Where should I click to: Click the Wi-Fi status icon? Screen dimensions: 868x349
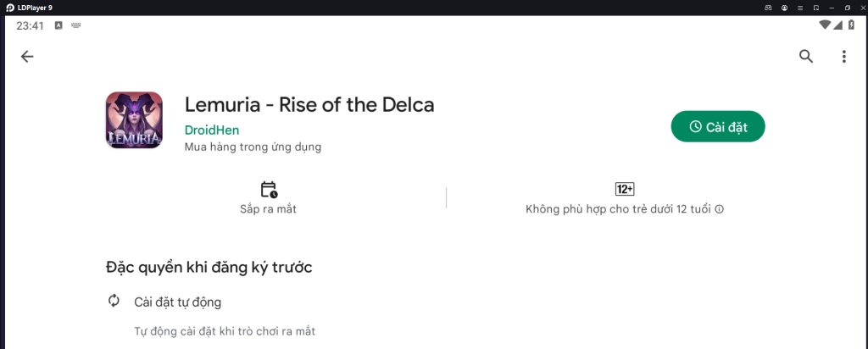tap(825, 25)
